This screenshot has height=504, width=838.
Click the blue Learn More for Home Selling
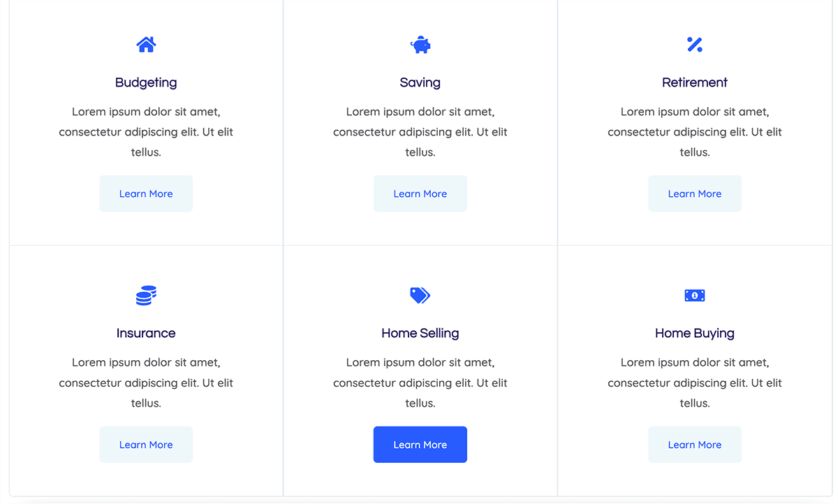coord(420,445)
